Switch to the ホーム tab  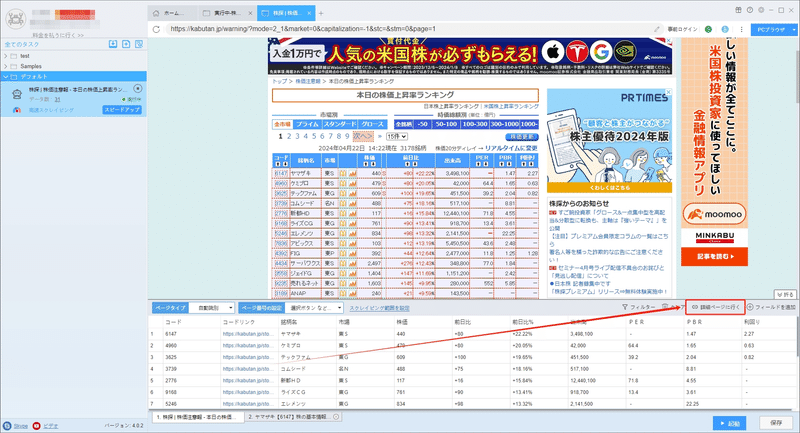(x=173, y=13)
